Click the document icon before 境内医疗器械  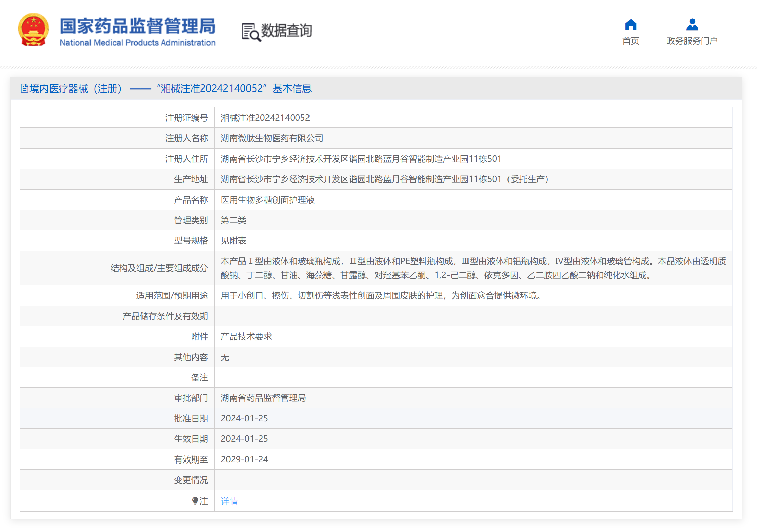[x=24, y=88]
